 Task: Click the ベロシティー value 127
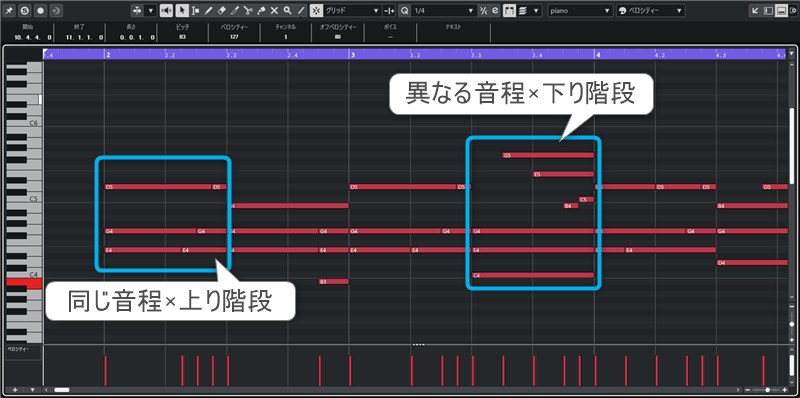[x=234, y=37]
